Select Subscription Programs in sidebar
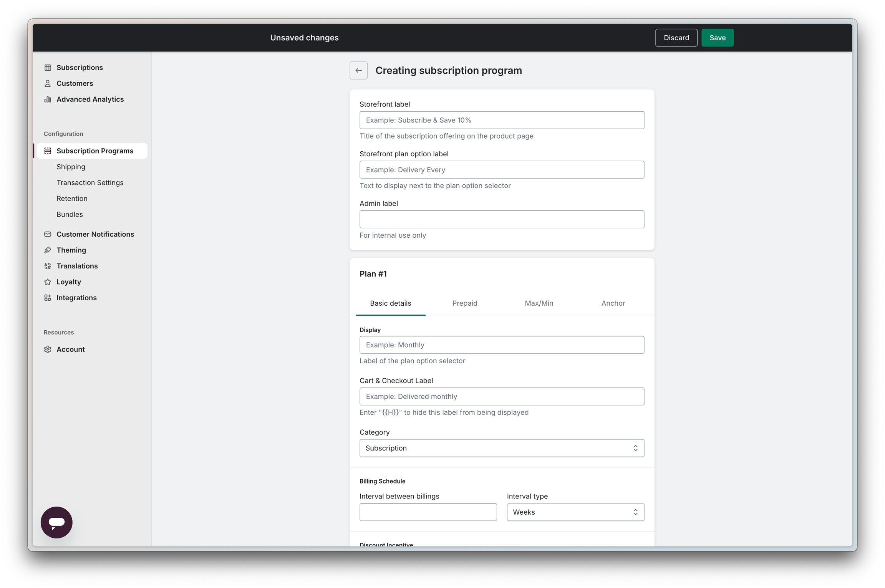885x588 pixels. pyautogui.click(x=92, y=151)
